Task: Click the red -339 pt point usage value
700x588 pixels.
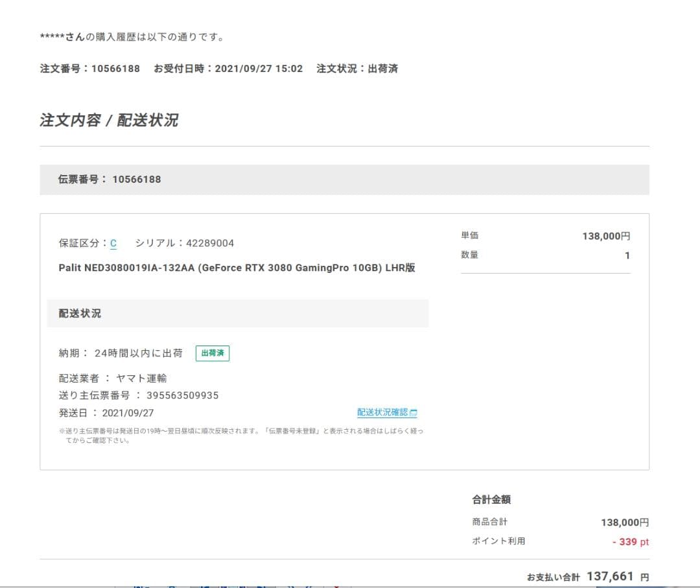Action: coord(629,542)
